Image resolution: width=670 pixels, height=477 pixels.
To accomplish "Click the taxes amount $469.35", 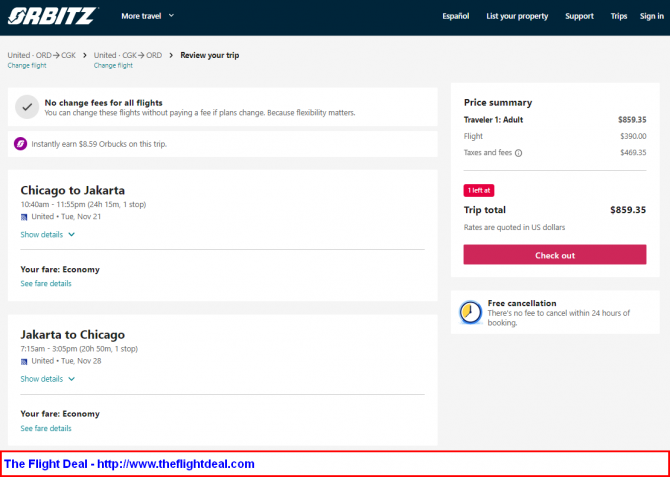I will [x=633, y=153].
